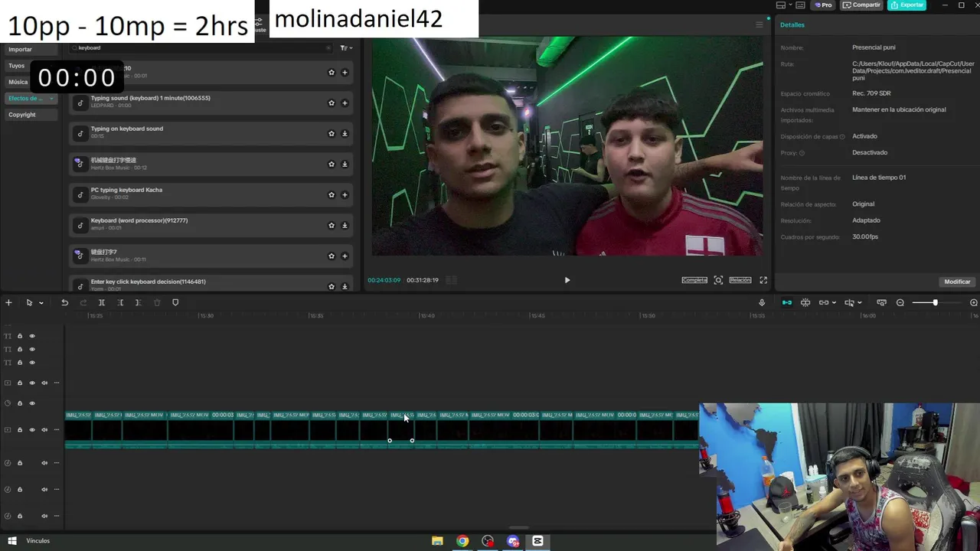Open more options for the main video track
Viewport: 980px width, 551px height.
click(x=56, y=429)
